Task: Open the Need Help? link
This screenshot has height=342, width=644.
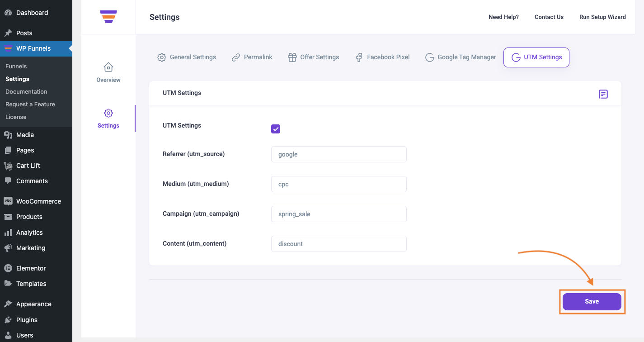Action: point(503,17)
